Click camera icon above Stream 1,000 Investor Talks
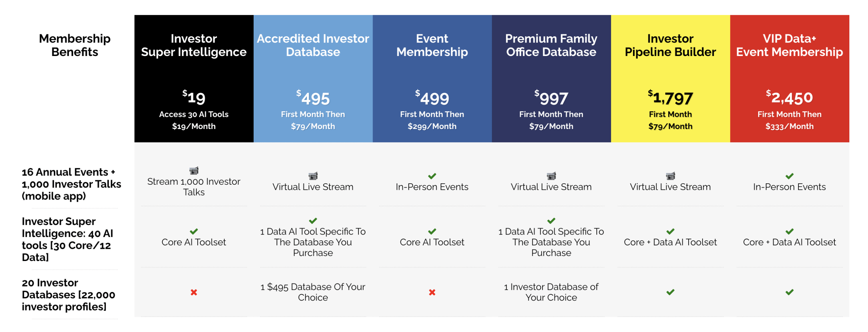868x332 pixels. 194,170
